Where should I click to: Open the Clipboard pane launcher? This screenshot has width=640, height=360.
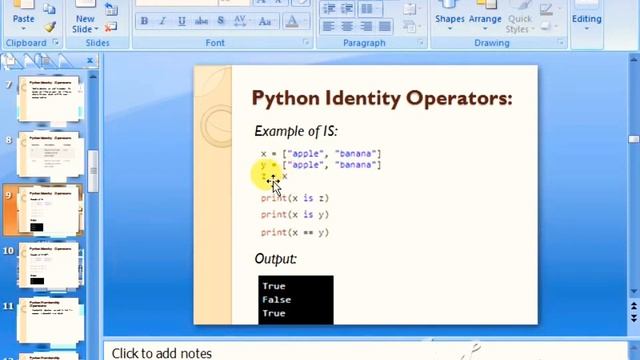click(56, 42)
